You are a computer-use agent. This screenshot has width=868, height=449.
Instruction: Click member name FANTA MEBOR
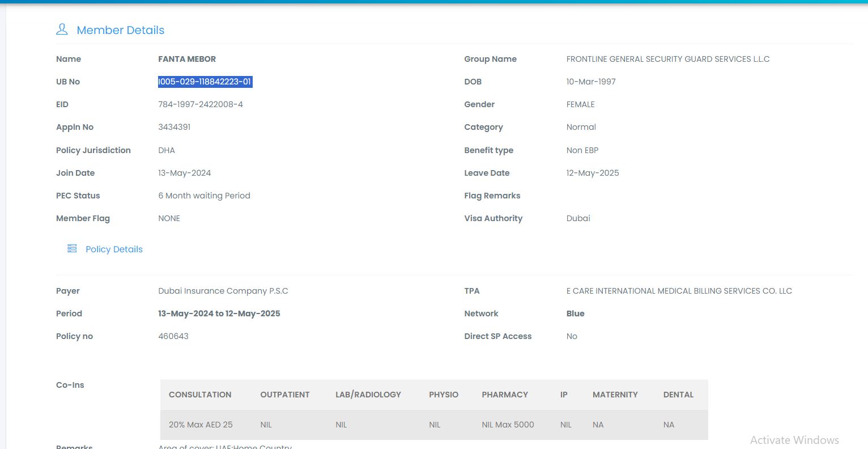tap(187, 59)
